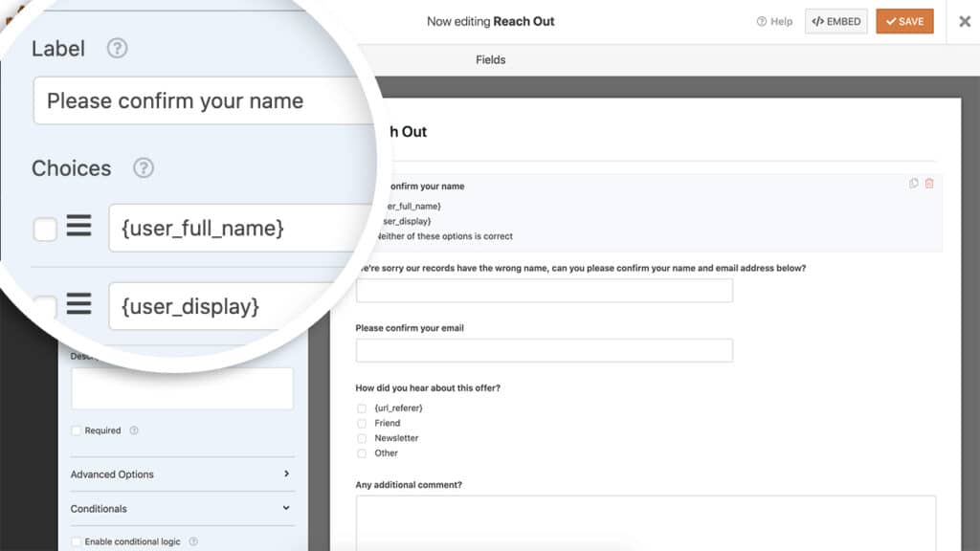Viewport: 980px width, 551px height.
Task: Check the Required checkbox
Action: (x=77, y=430)
